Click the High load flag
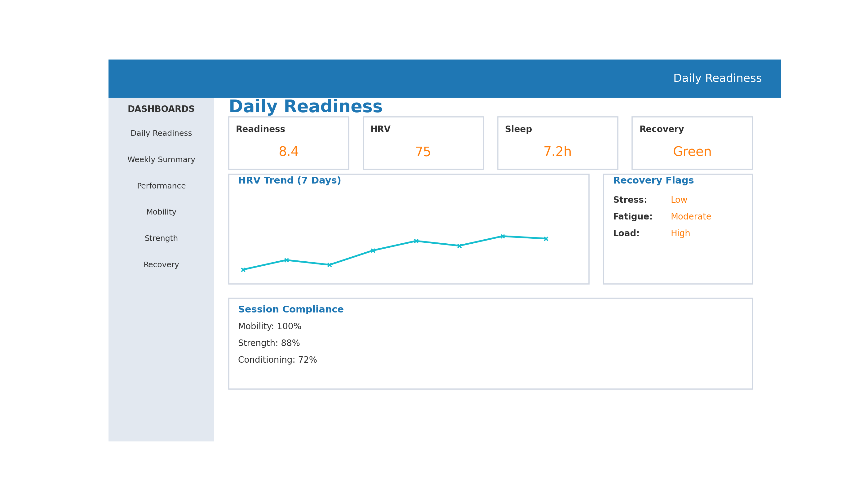868x496 pixels. pos(680,233)
